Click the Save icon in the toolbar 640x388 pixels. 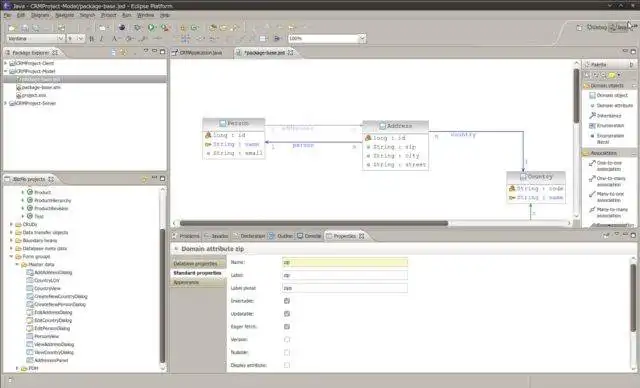click(25, 28)
